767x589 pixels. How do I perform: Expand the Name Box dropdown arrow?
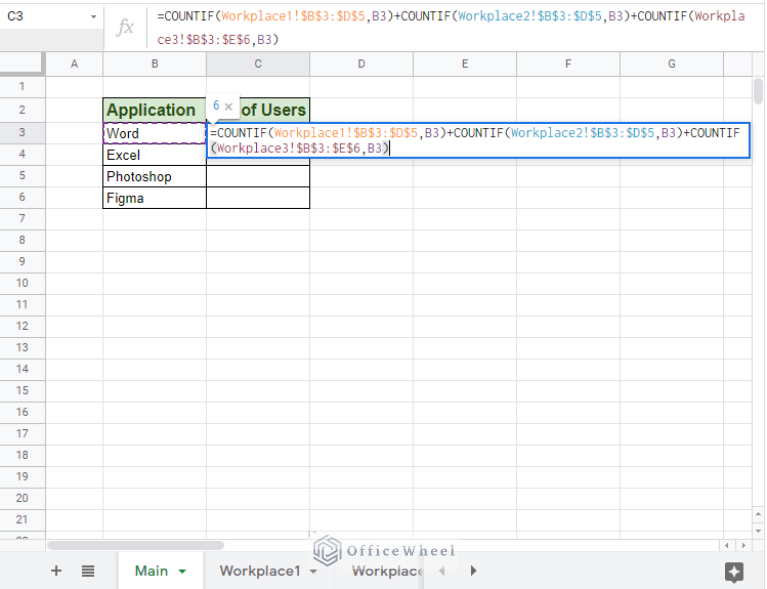click(94, 17)
